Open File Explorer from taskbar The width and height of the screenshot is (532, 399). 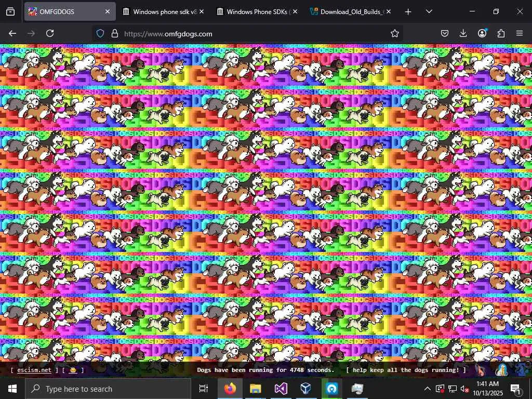click(x=256, y=389)
